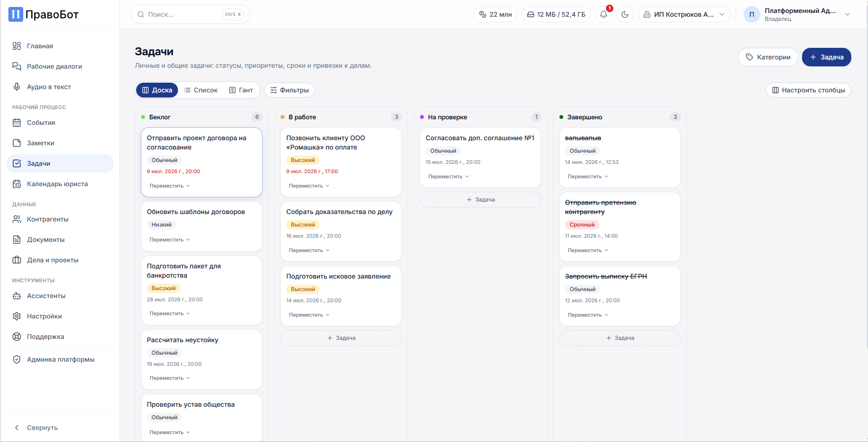Expand Переместить on Рассчитать неустойку card
This screenshot has height=442, width=868.
(x=170, y=378)
